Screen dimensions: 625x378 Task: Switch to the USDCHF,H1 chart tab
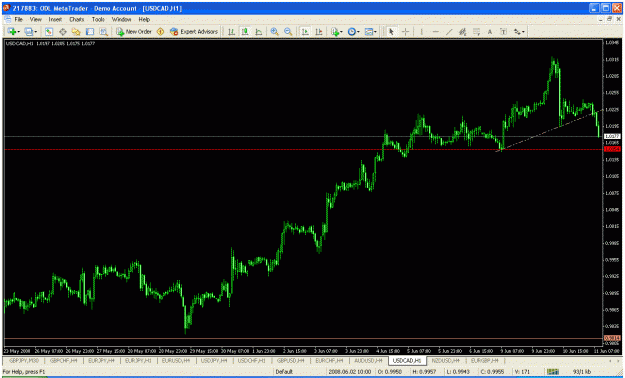(252, 360)
